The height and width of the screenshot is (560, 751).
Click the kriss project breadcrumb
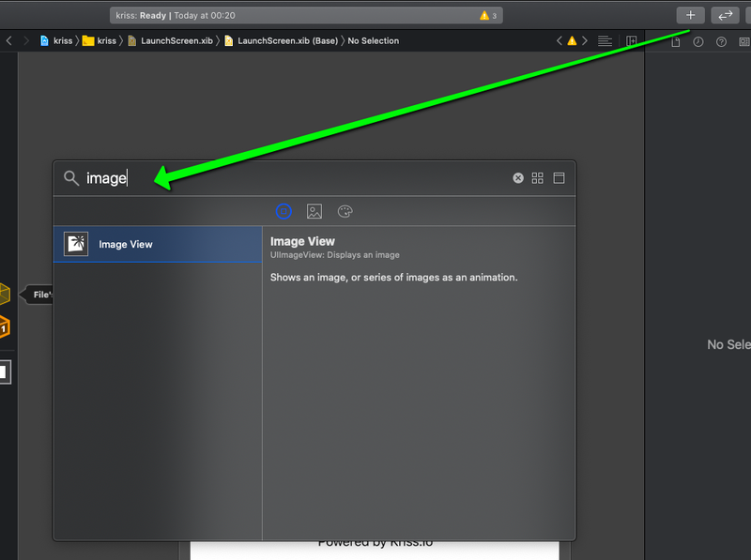point(56,41)
